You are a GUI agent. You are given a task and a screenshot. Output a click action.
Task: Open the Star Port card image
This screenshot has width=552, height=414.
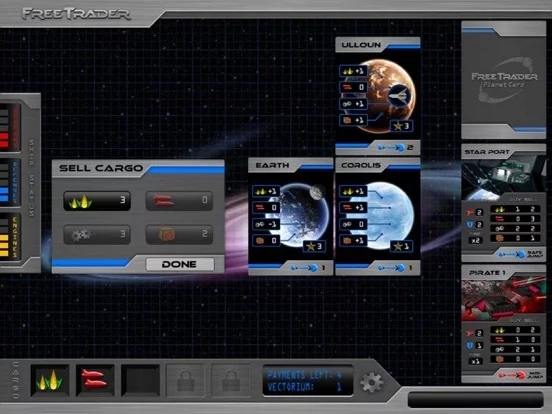(x=504, y=178)
